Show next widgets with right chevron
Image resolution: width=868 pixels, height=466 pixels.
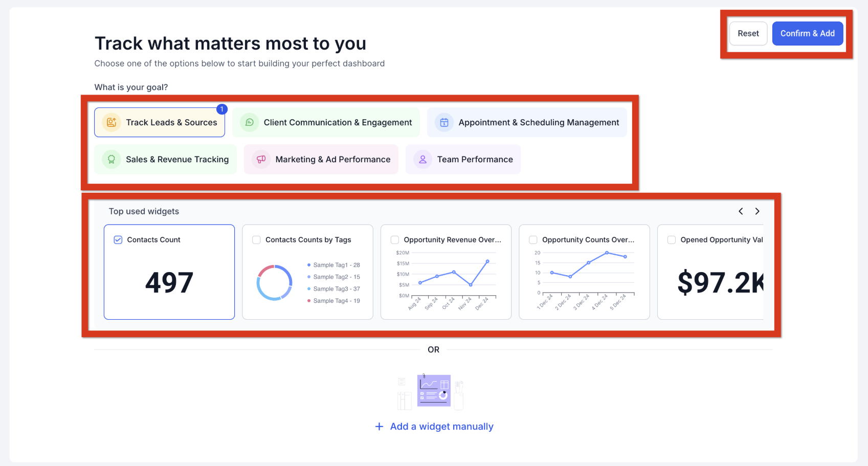[757, 211]
